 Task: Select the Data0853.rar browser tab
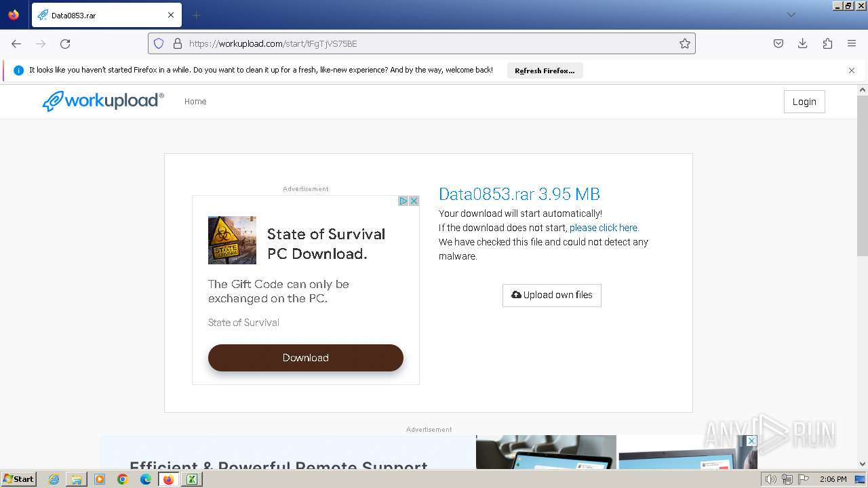coord(106,15)
